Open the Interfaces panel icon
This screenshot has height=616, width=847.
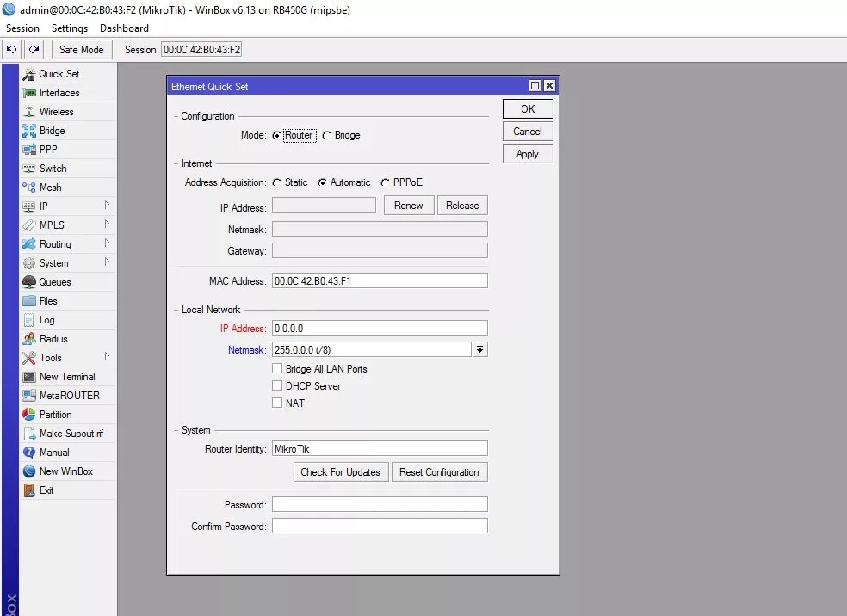click(x=28, y=93)
